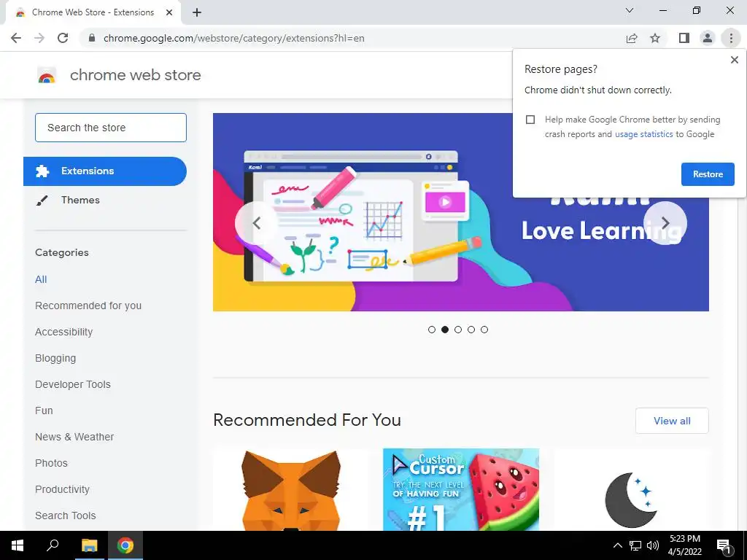This screenshot has height=560, width=747.
Task: Advance to next carousel slide
Action: (665, 223)
